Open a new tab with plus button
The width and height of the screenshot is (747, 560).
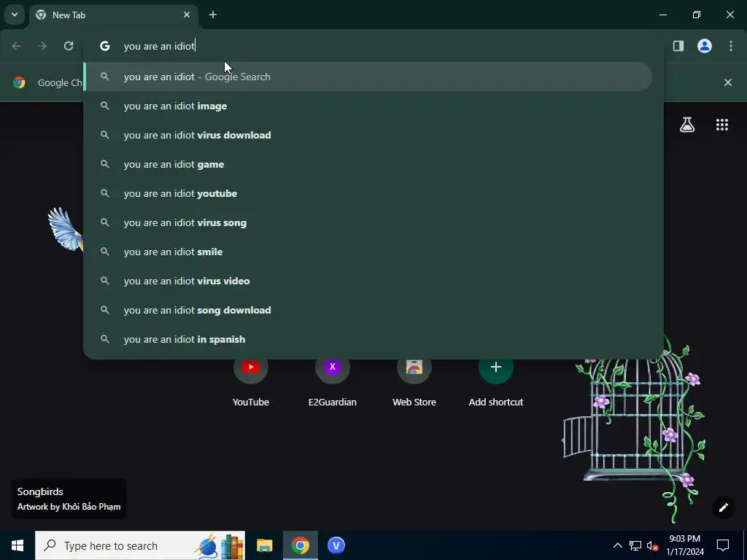(x=213, y=15)
